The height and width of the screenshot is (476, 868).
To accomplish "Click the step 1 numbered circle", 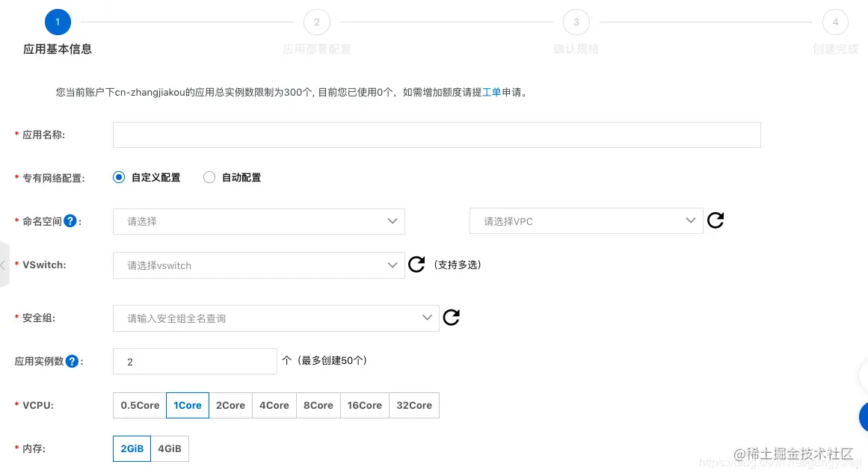I will click(58, 22).
